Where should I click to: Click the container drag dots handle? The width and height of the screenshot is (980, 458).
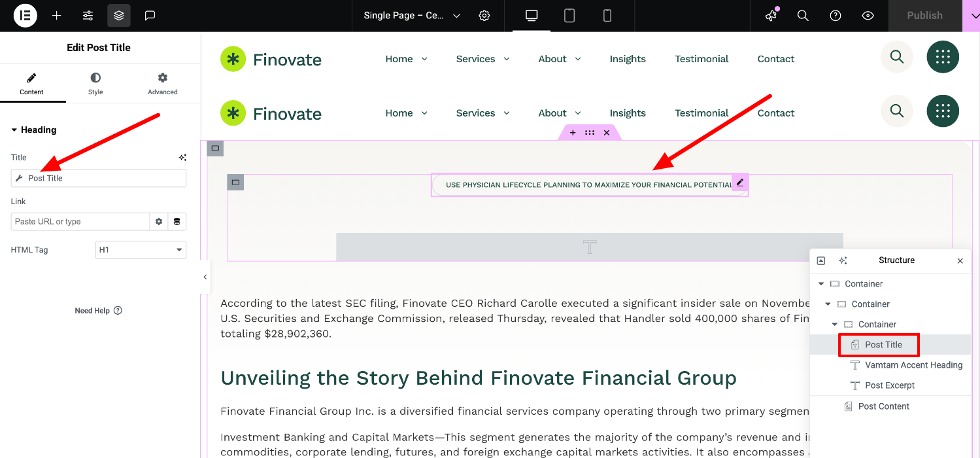tap(590, 133)
